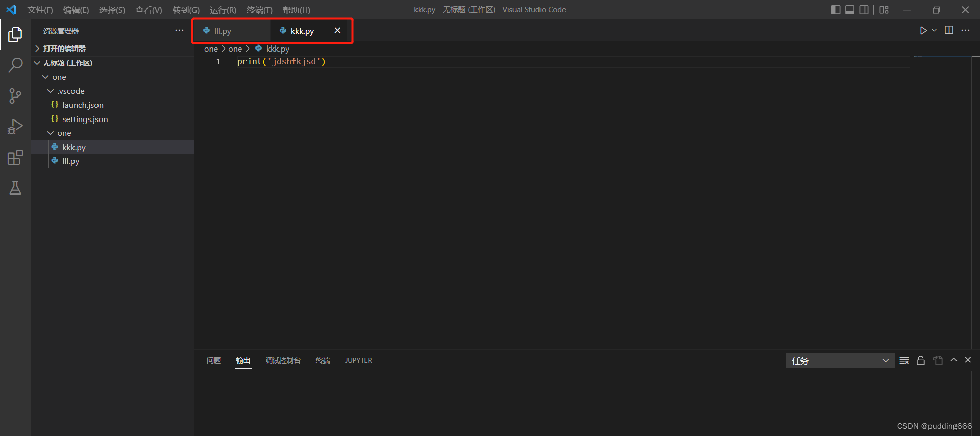The width and height of the screenshot is (980, 436).
Task: Collapse the inner one folder
Action: 112,133
